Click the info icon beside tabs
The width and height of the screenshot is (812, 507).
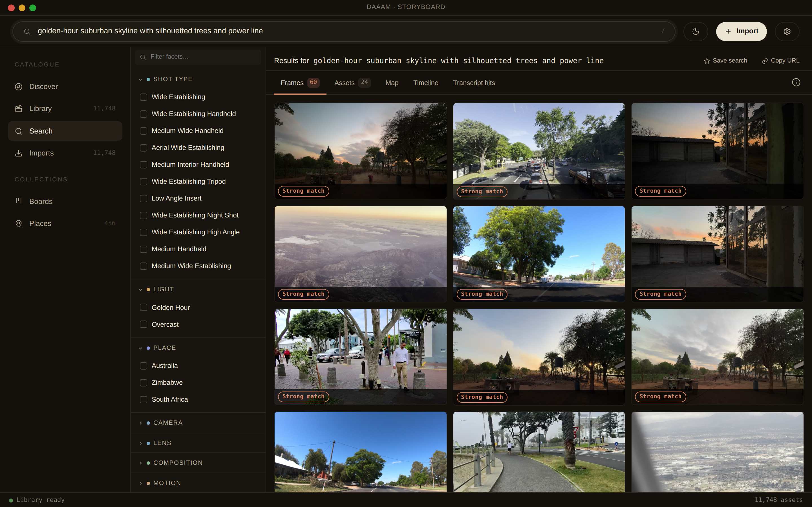[x=796, y=83]
